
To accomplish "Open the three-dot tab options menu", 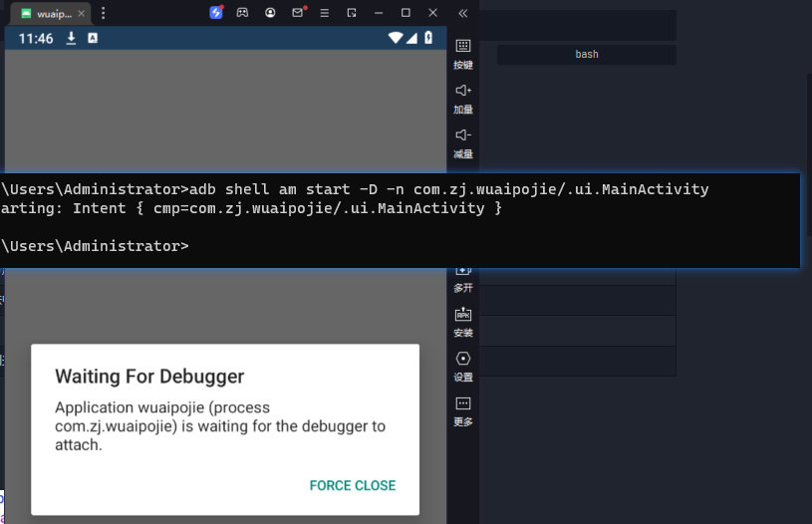I will [103, 14].
